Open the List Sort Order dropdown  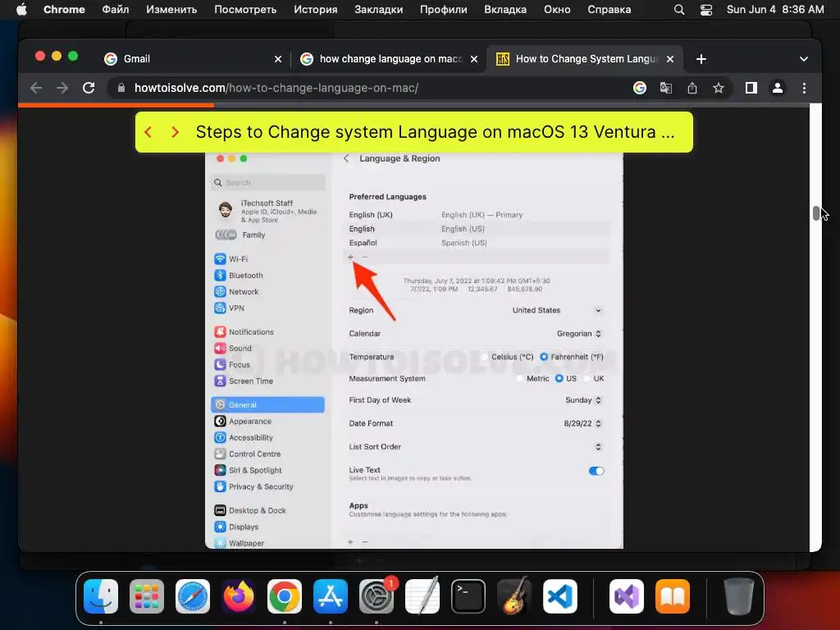click(x=598, y=447)
